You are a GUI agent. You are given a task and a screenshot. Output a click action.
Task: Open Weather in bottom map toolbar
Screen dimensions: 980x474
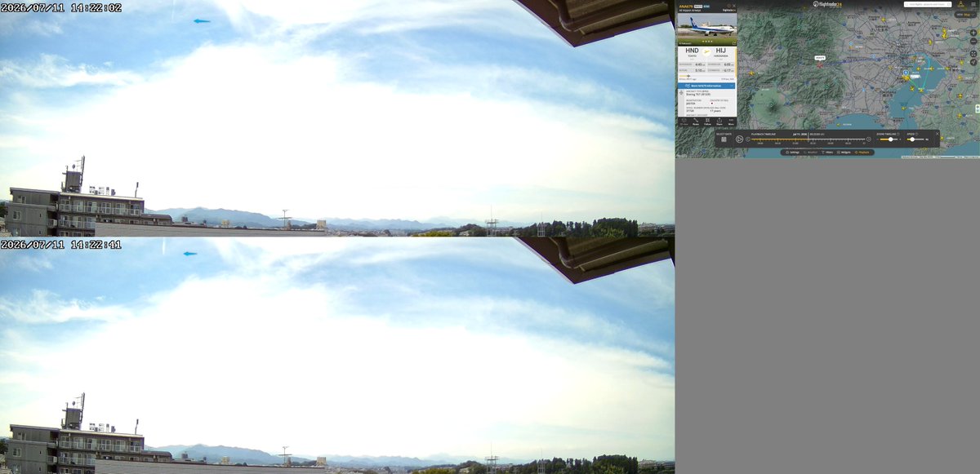point(810,153)
